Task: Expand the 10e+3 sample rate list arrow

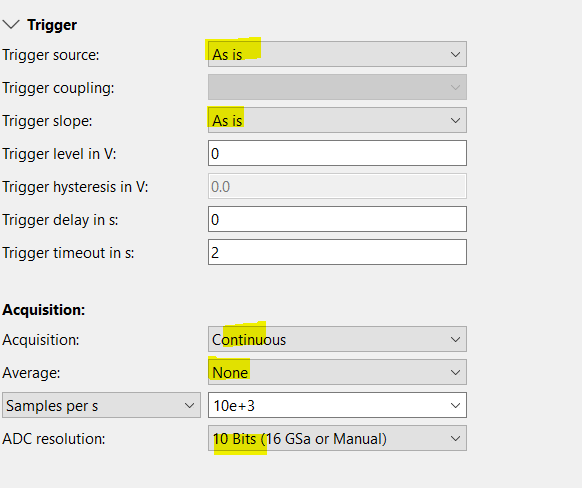Action: pos(455,406)
